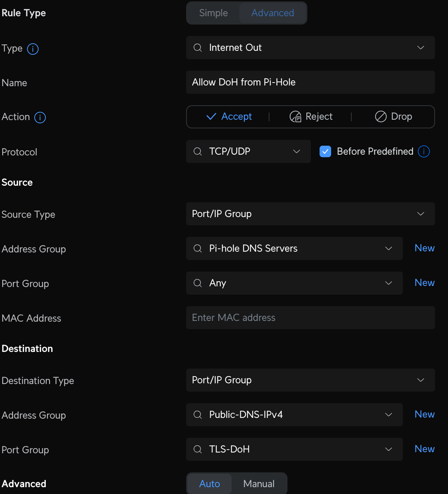Screen dimensions: 448x494
Task: Uncheck the Before Predefined checkbox
Action: click(325, 151)
